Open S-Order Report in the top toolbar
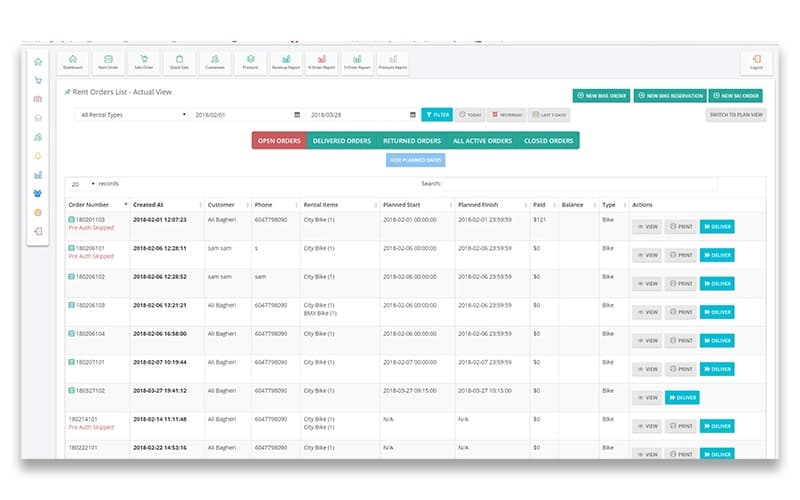 pyautogui.click(x=358, y=62)
